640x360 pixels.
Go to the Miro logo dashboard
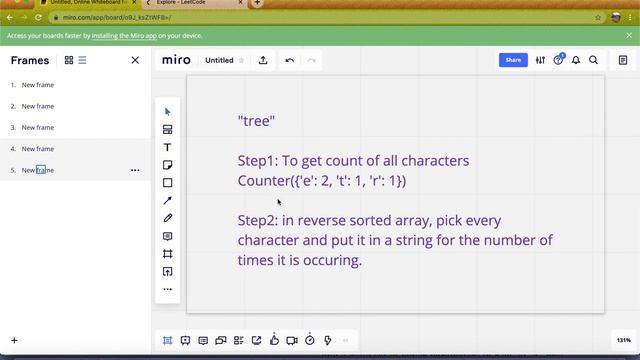pos(176,60)
